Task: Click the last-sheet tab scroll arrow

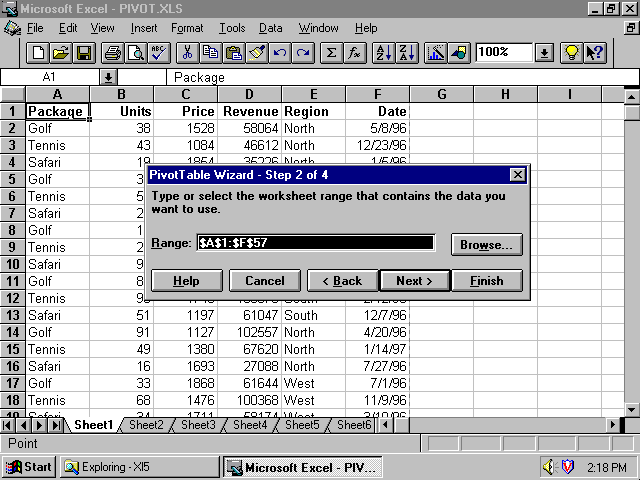Action: (x=56, y=425)
